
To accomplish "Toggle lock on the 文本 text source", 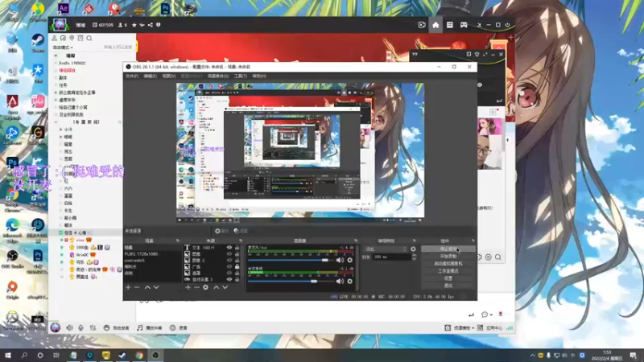I will 237,248.
